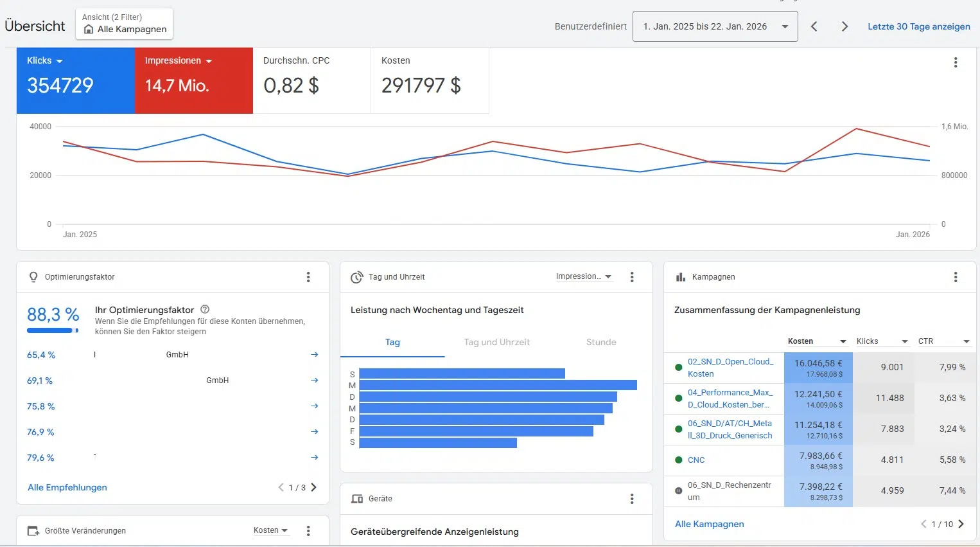Click the 4.811 clicks cell
This screenshot has height=547, width=980.
(x=884, y=460)
